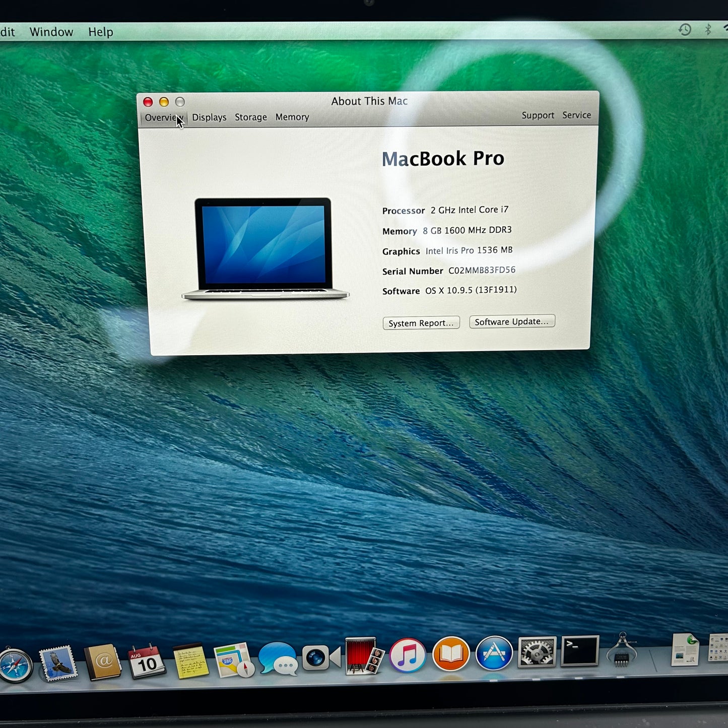This screenshot has width=728, height=728.
Task: Open the Service link
Action: [x=577, y=115]
